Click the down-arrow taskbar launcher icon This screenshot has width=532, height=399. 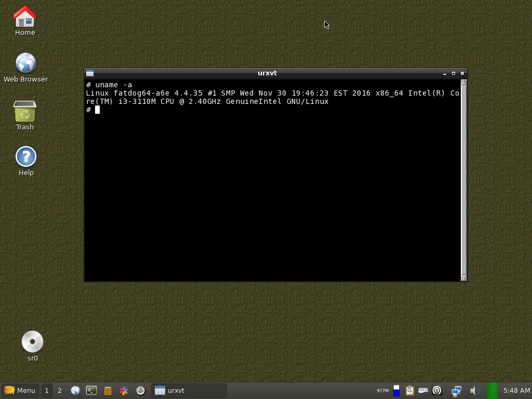click(140, 391)
